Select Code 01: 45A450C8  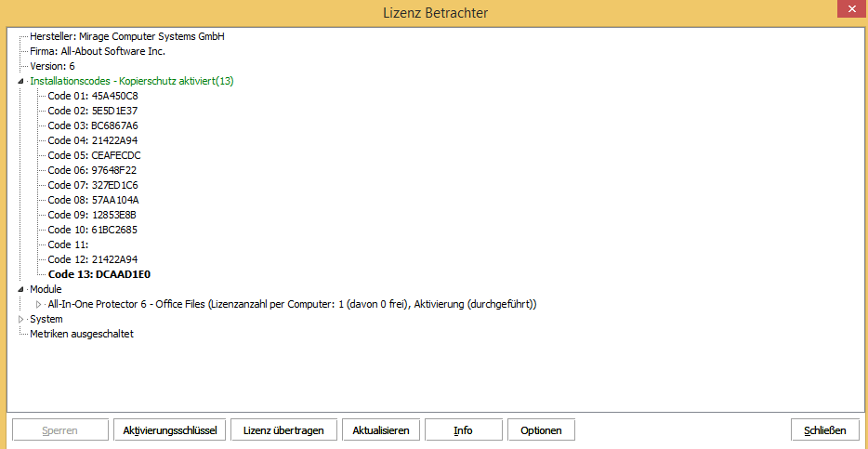(x=93, y=96)
